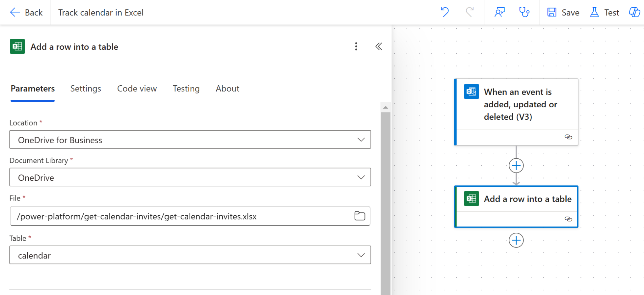Click the Undo arrow icon
Image resolution: width=644 pixels, height=295 pixels.
445,12
